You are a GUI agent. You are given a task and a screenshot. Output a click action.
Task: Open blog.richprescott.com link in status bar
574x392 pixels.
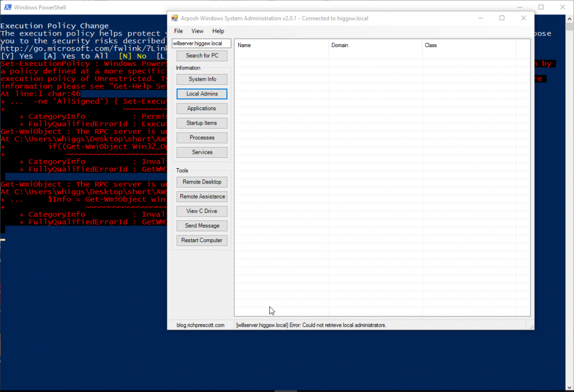click(x=200, y=325)
